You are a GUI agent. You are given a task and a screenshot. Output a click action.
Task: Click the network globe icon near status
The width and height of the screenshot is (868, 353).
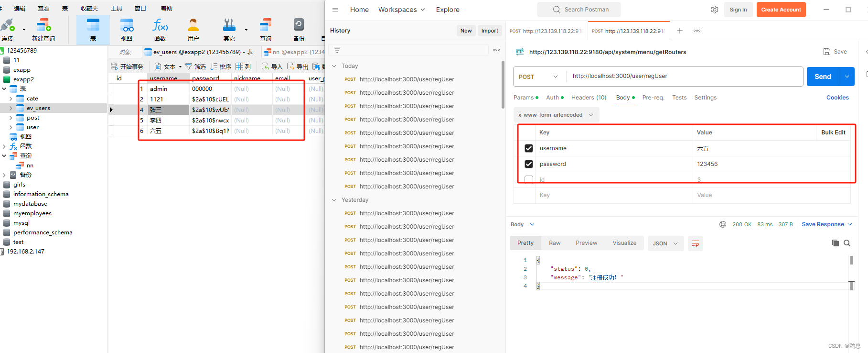click(x=723, y=224)
